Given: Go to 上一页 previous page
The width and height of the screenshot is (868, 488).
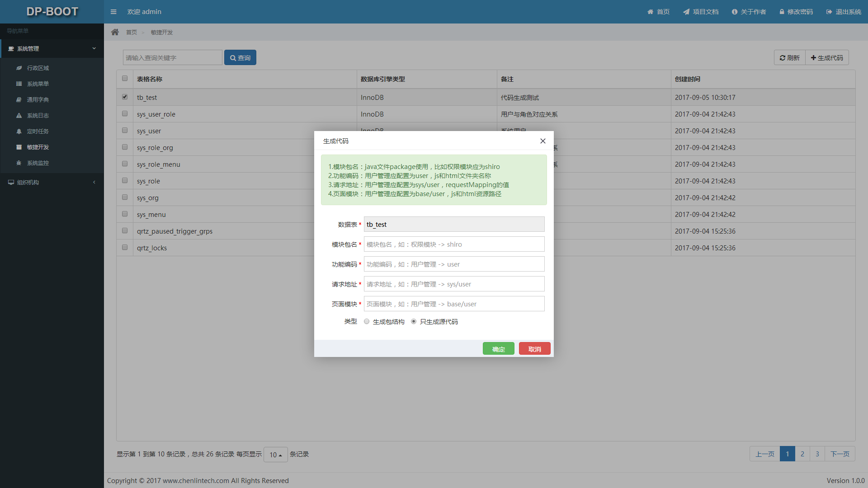Looking at the screenshot, I should pyautogui.click(x=764, y=454).
